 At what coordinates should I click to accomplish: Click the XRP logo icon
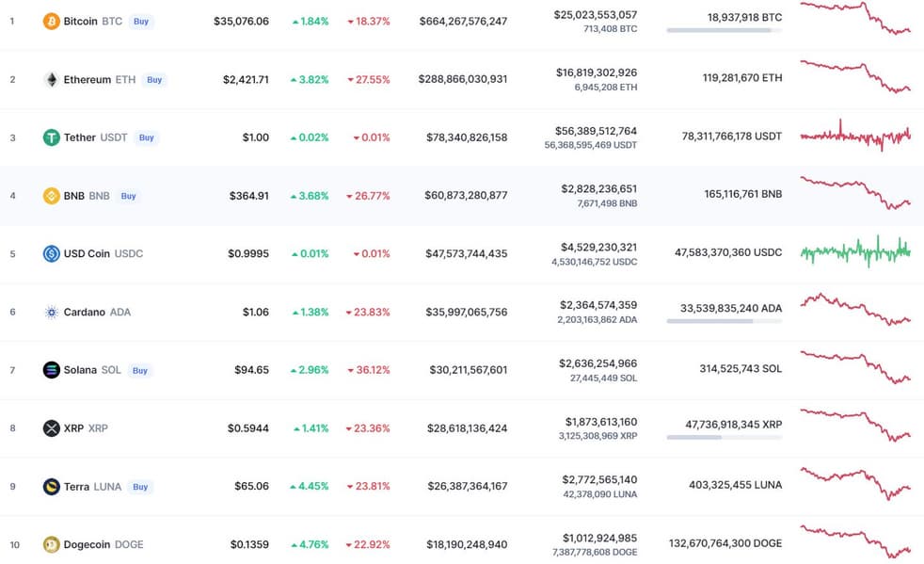(51, 428)
